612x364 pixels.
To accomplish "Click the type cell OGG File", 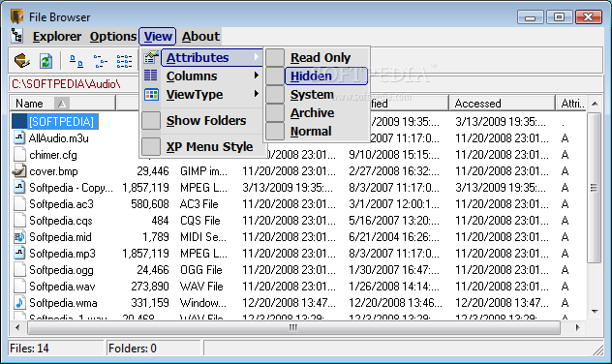I will pos(201,270).
